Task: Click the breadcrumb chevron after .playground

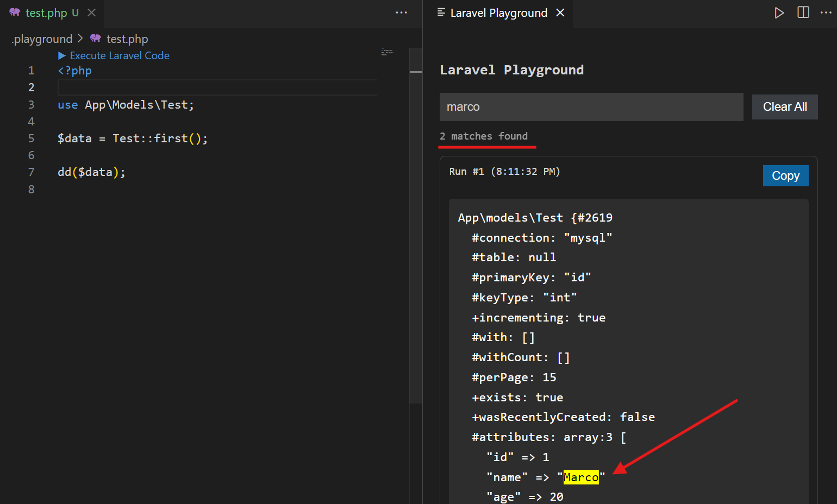Action: tap(80, 39)
